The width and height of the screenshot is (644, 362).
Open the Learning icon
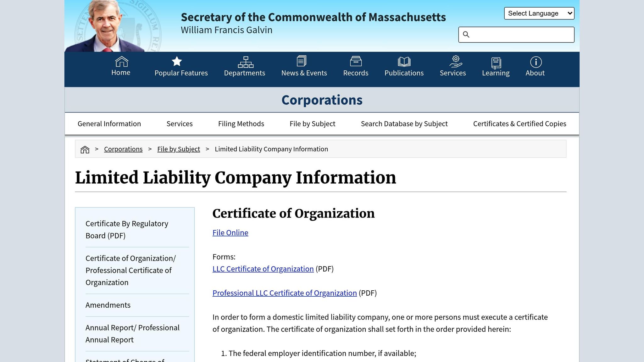496,63
